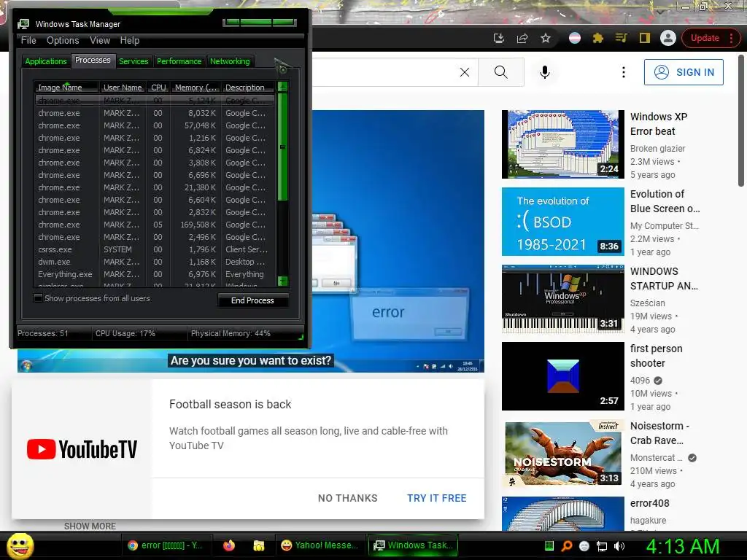
Task: Toggle the Chrome side panel icon
Action: [645, 38]
